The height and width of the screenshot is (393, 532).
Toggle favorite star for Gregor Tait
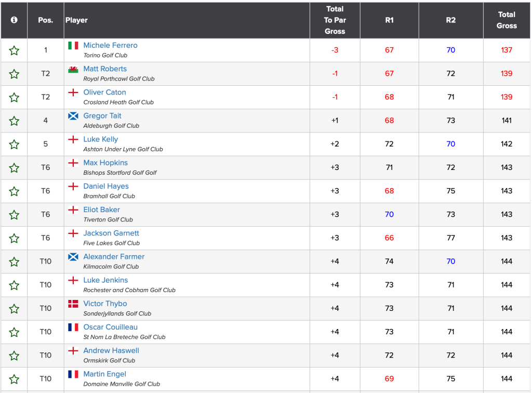tap(14, 121)
